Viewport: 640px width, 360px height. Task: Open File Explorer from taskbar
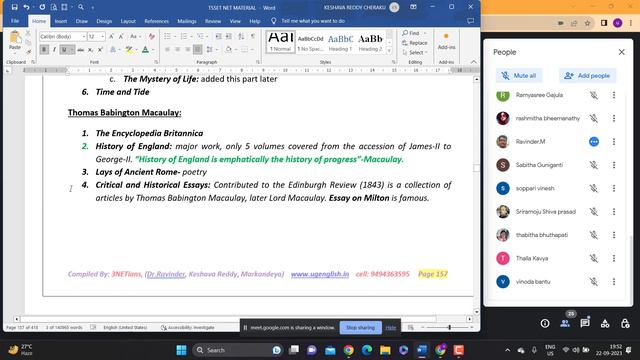point(385,350)
